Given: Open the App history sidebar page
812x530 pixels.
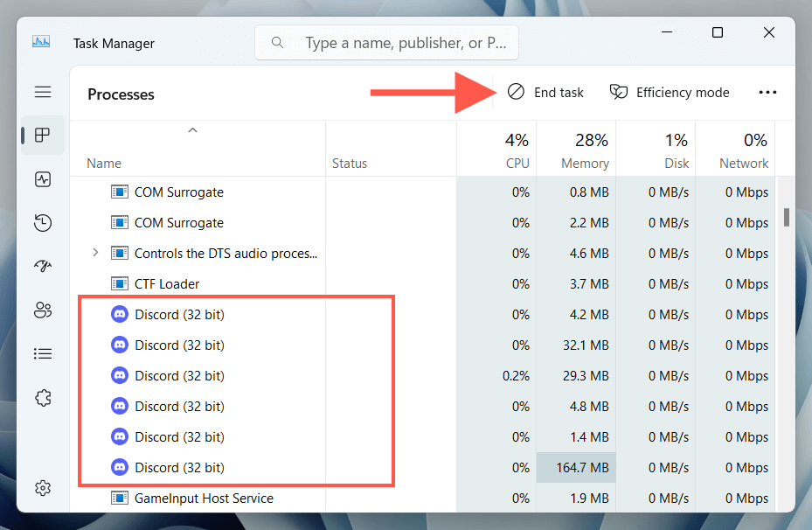Looking at the screenshot, I should tap(43, 223).
